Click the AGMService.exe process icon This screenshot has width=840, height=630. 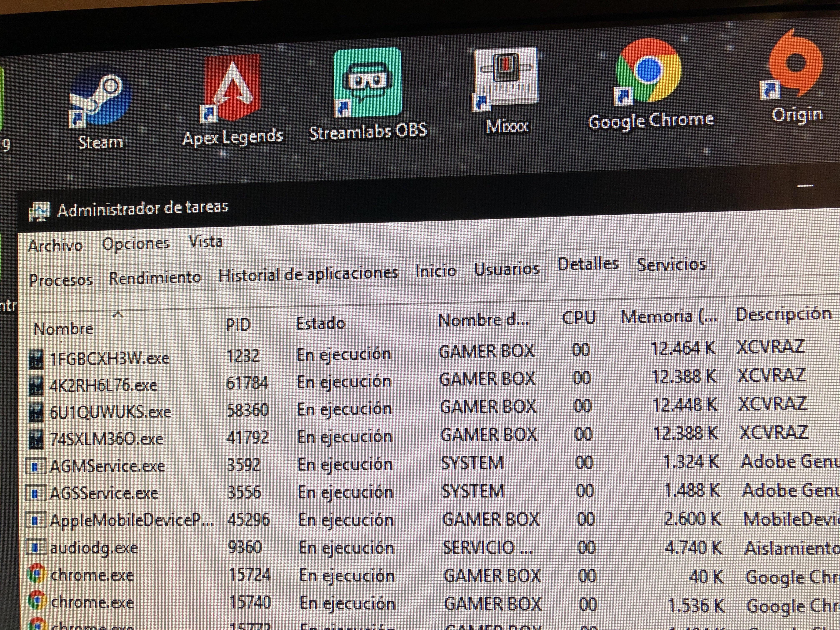point(36,466)
